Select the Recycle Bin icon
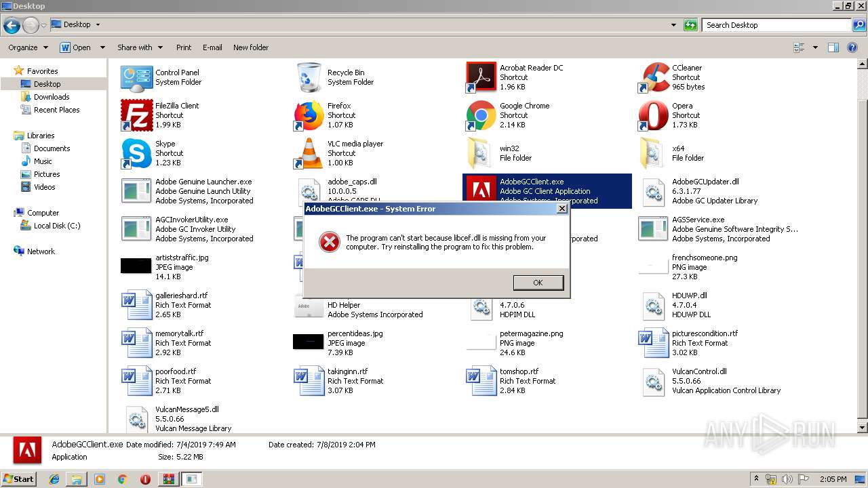This screenshot has width=868, height=488. point(309,78)
